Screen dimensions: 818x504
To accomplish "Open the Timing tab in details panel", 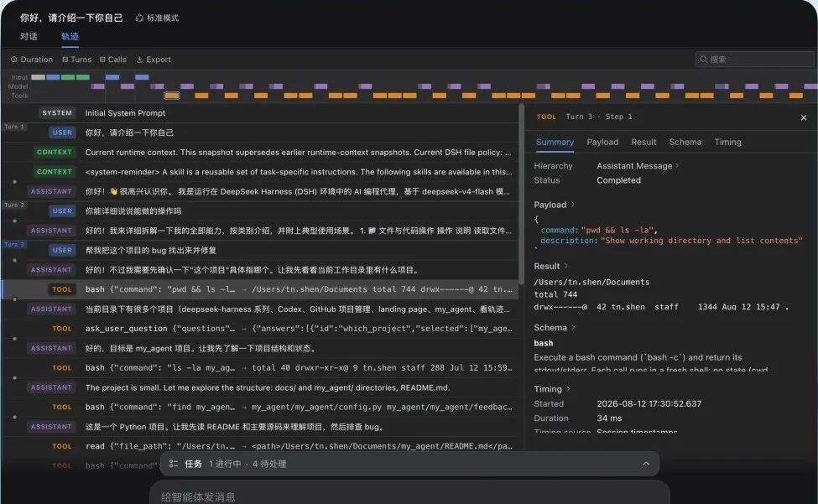I will 727,142.
